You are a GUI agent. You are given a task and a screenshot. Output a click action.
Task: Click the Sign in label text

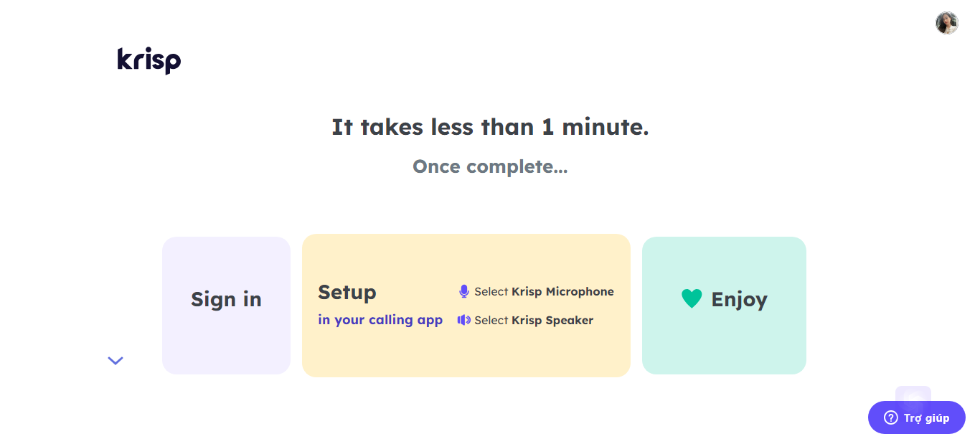(x=226, y=299)
